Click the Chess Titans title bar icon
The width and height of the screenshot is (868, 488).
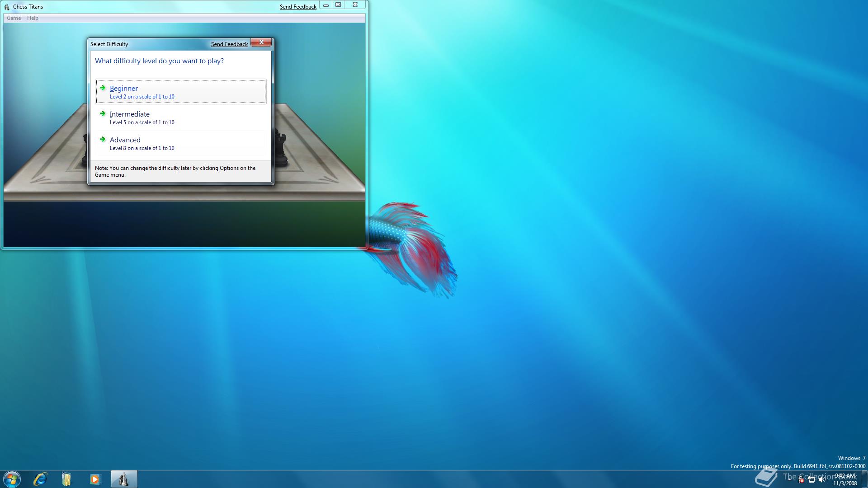coord(7,7)
